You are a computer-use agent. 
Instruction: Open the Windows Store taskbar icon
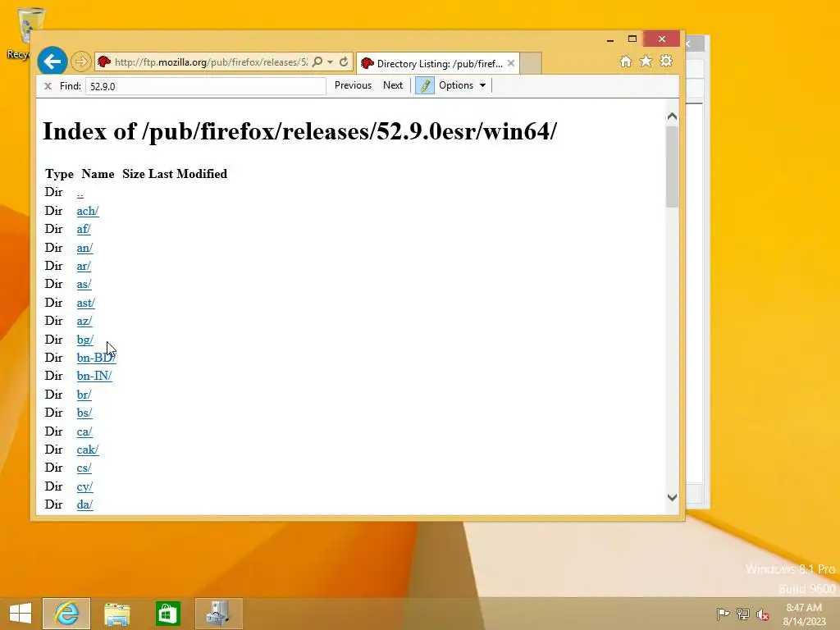click(x=167, y=614)
